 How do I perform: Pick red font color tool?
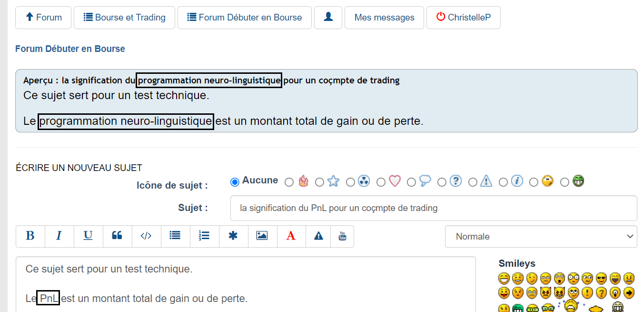click(291, 236)
